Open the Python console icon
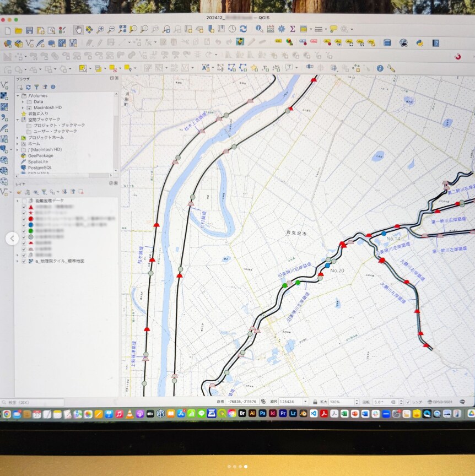The width and height of the screenshot is (475, 476). pyautogui.click(x=420, y=43)
